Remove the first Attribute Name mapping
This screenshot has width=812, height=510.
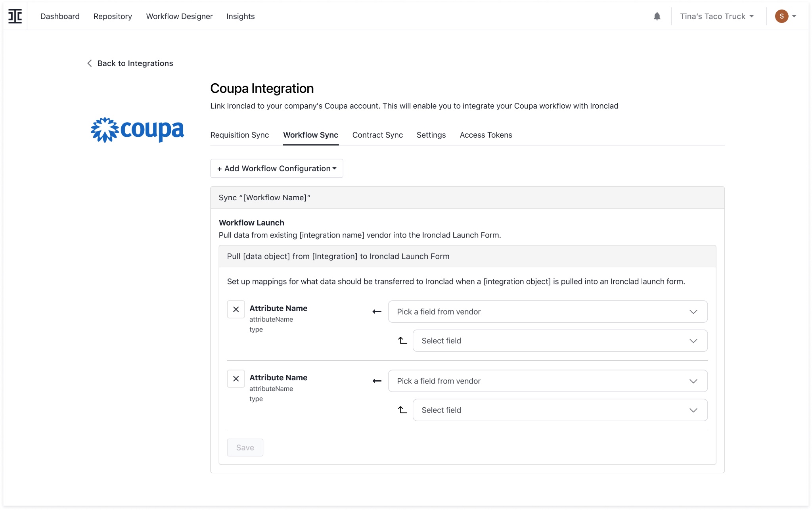click(x=236, y=309)
